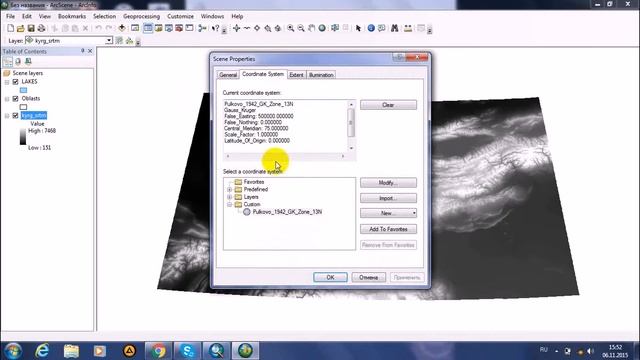Collapse the kyrg_srtm layer legend
Screen dimensions: 640x360
click(x=7, y=116)
